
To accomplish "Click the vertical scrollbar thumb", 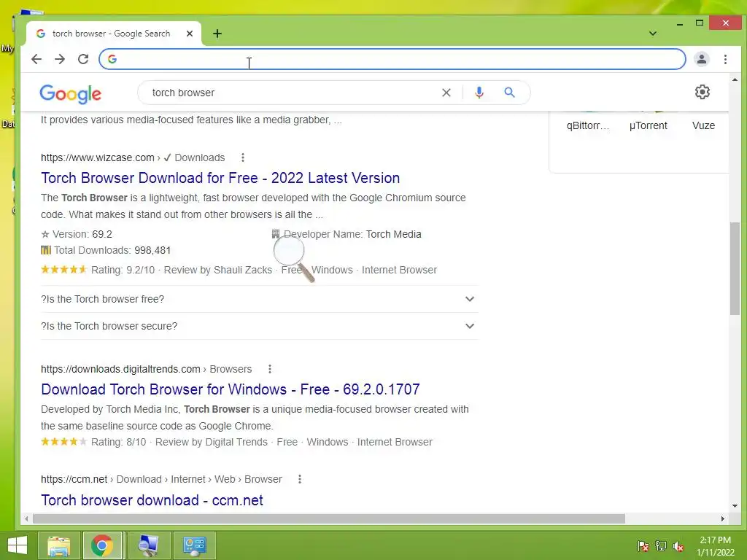I will (x=735, y=268).
